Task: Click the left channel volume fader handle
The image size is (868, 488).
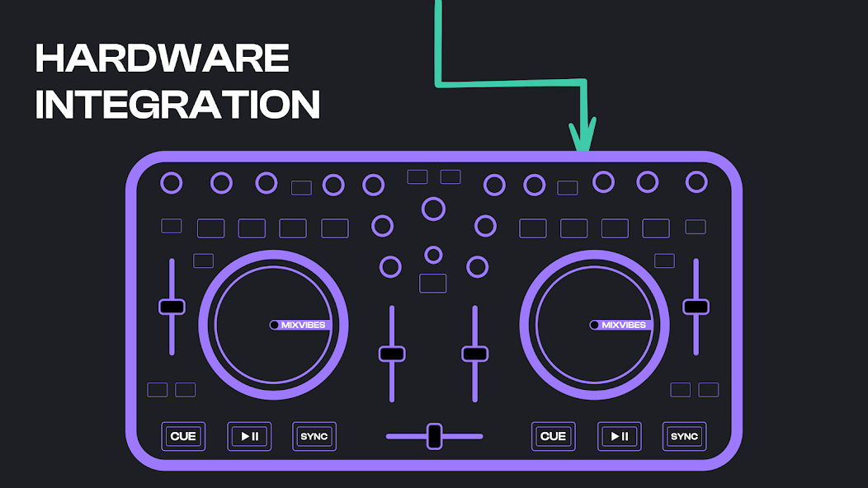Action: (392, 354)
